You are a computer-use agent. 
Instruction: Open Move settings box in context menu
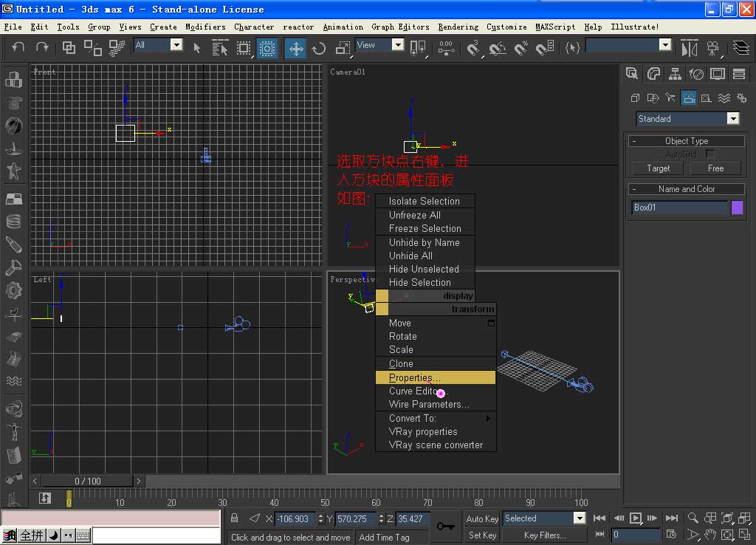click(x=491, y=323)
